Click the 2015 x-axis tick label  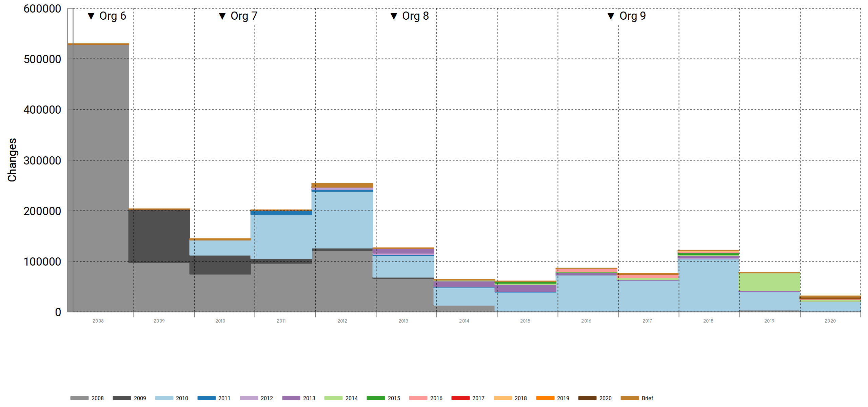coord(525,321)
